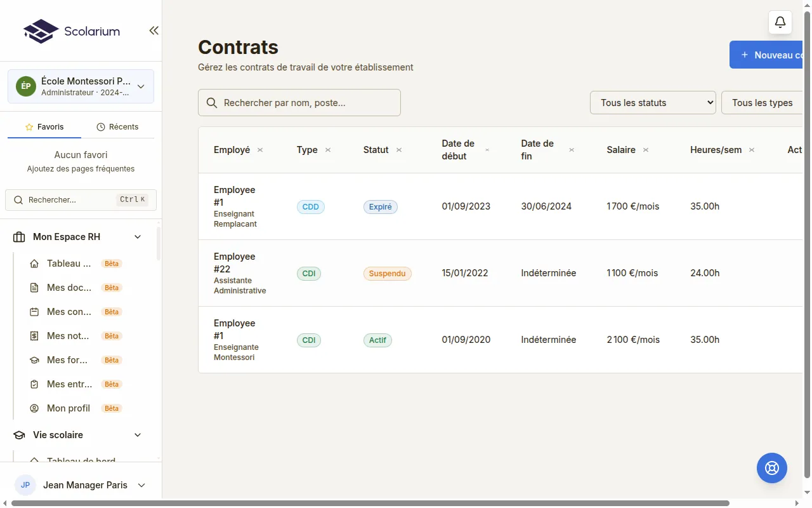This screenshot has height=508, width=812.
Task: Click the 24.00h hours cell
Action: click(705, 273)
